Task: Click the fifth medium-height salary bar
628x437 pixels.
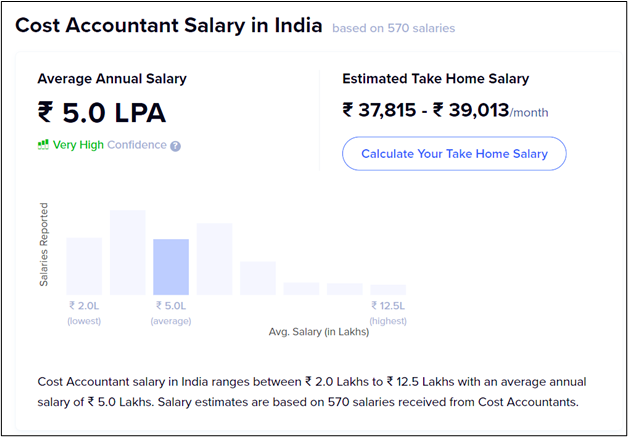Action: (x=258, y=278)
